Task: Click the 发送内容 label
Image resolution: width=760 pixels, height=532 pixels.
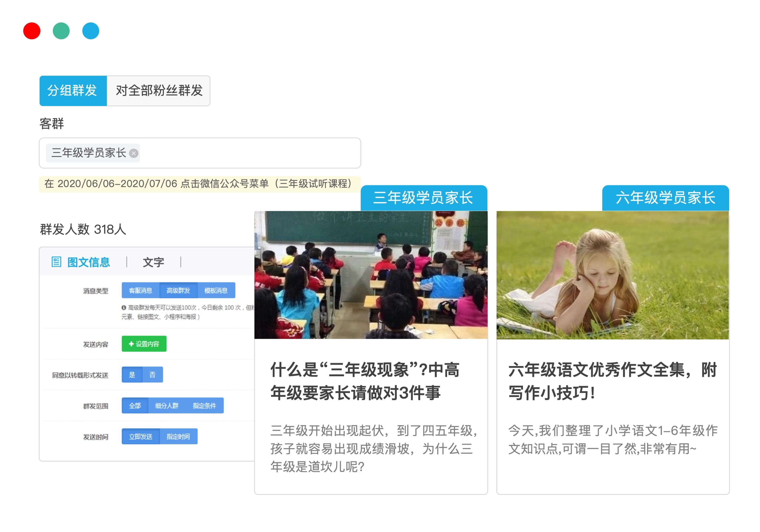Action: tap(96, 344)
